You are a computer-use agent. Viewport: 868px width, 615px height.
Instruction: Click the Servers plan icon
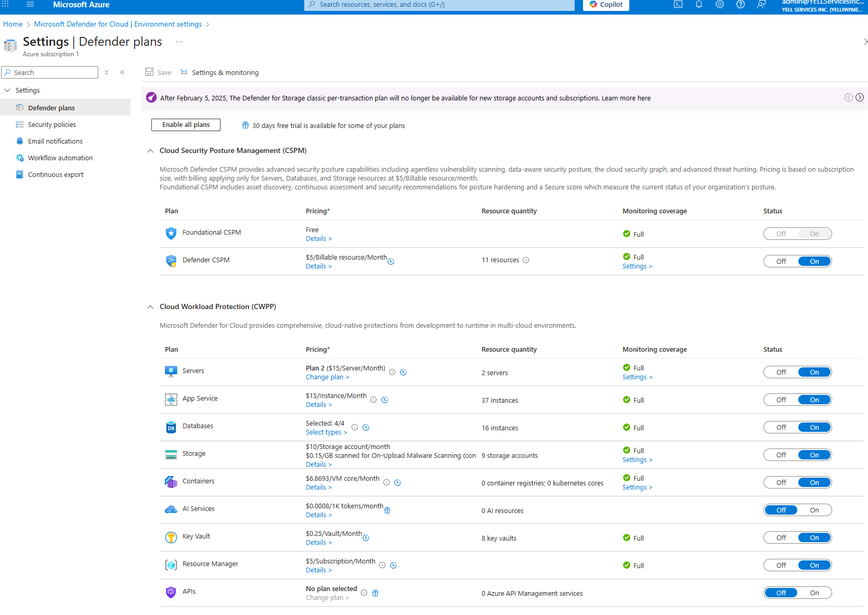(171, 371)
